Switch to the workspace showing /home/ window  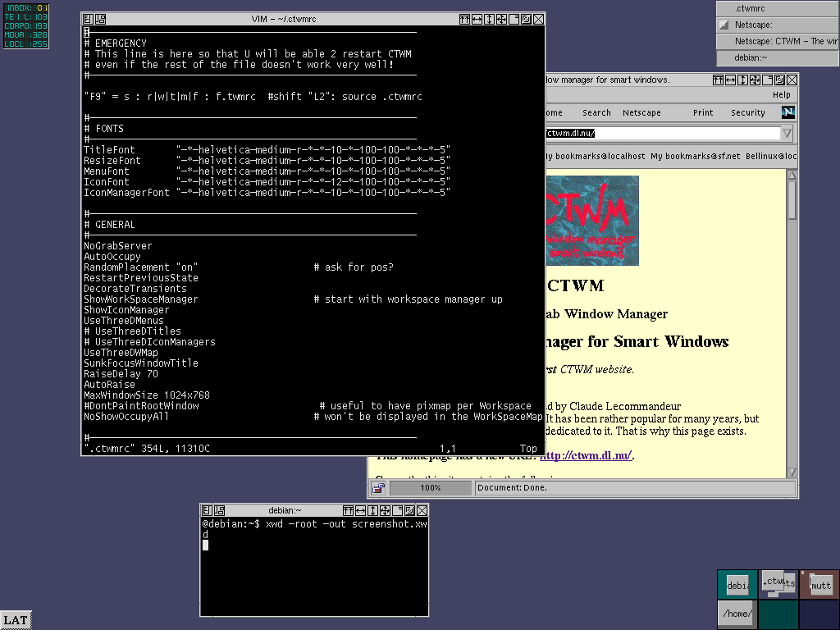737,614
